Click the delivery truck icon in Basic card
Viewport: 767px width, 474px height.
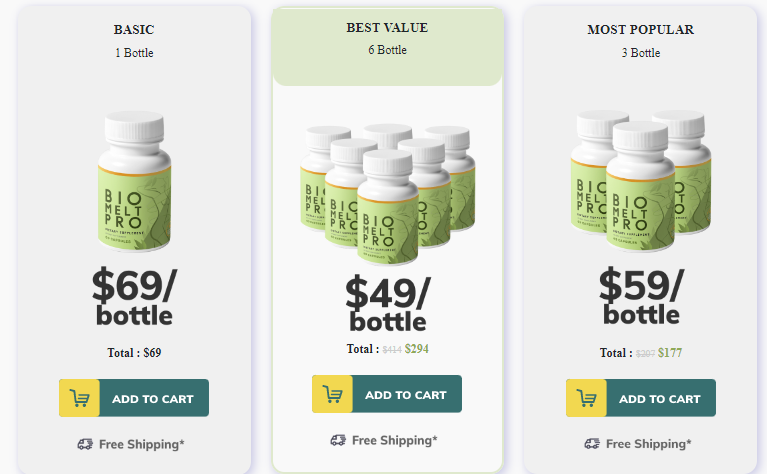tap(85, 444)
